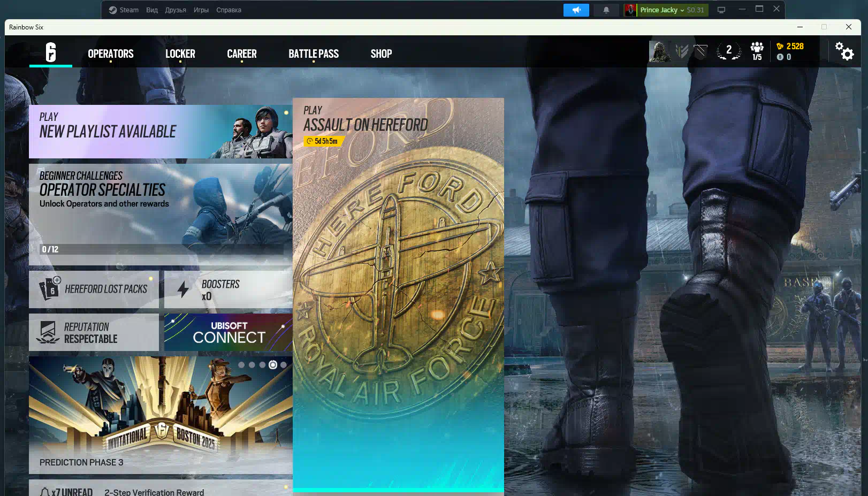Click the Reputation emblem icon
This screenshot has height=496, width=868.
(48, 332)
